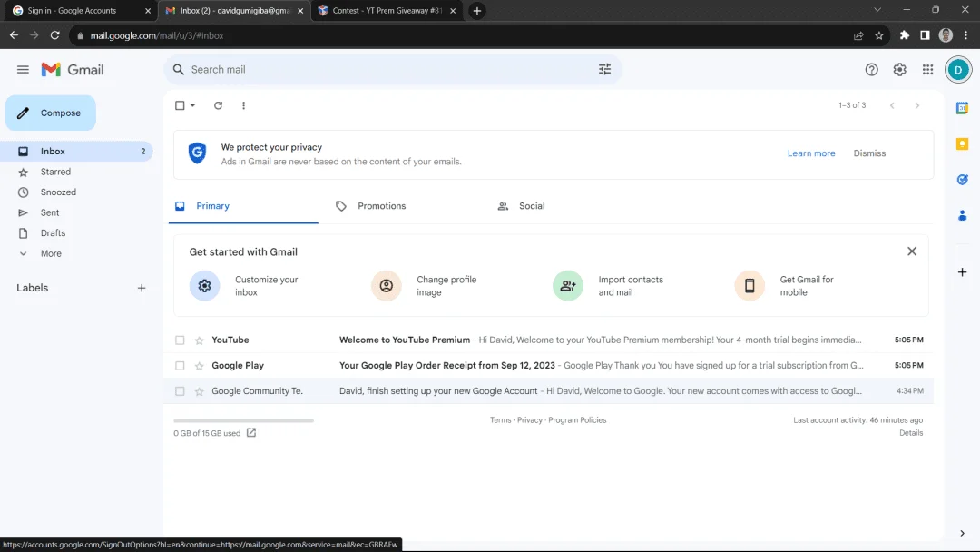Switch to Contest YT Prem Giveaway tab

(x=387, y=11)
